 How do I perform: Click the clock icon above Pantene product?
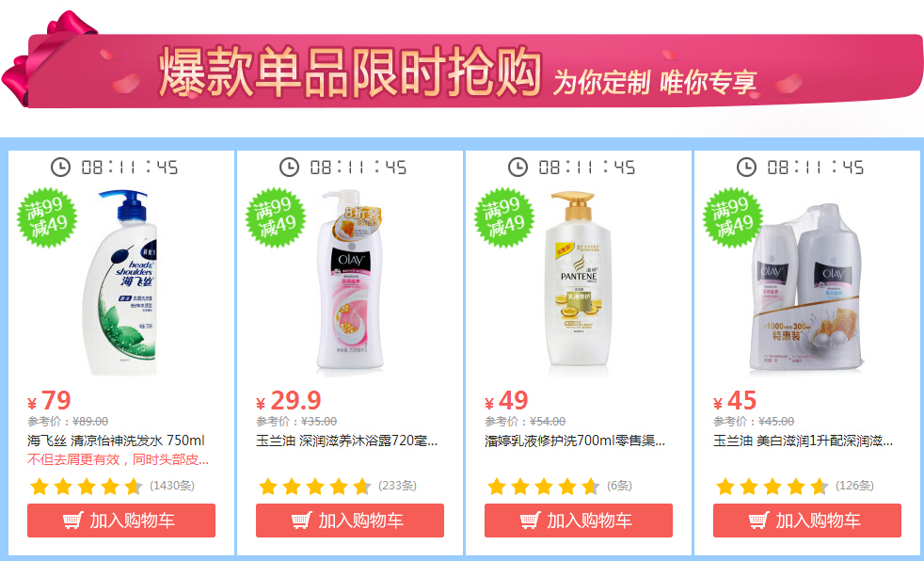[x=518, y=167]
